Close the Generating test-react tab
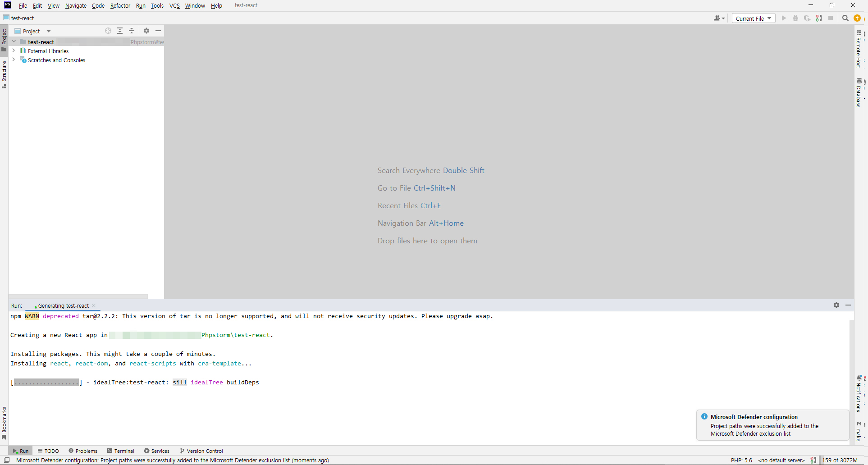The width and height of the screenshot is (868, 465). point(94,305)
